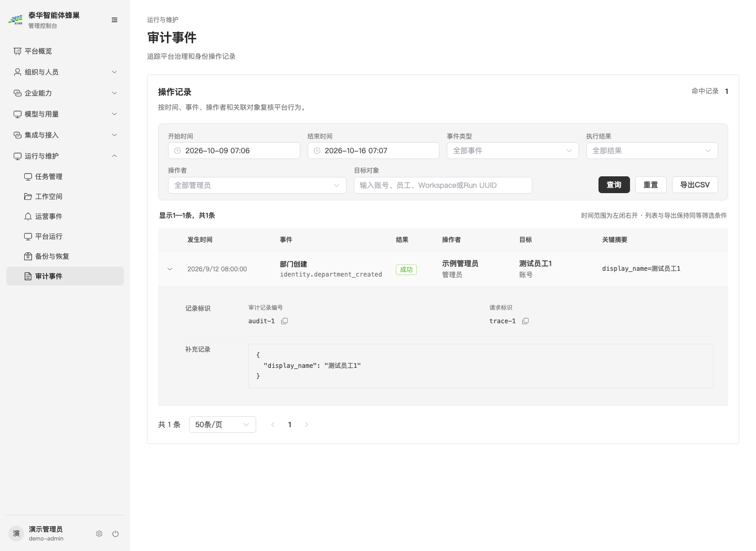Click the 查询 button

click(x=614, y=185)
